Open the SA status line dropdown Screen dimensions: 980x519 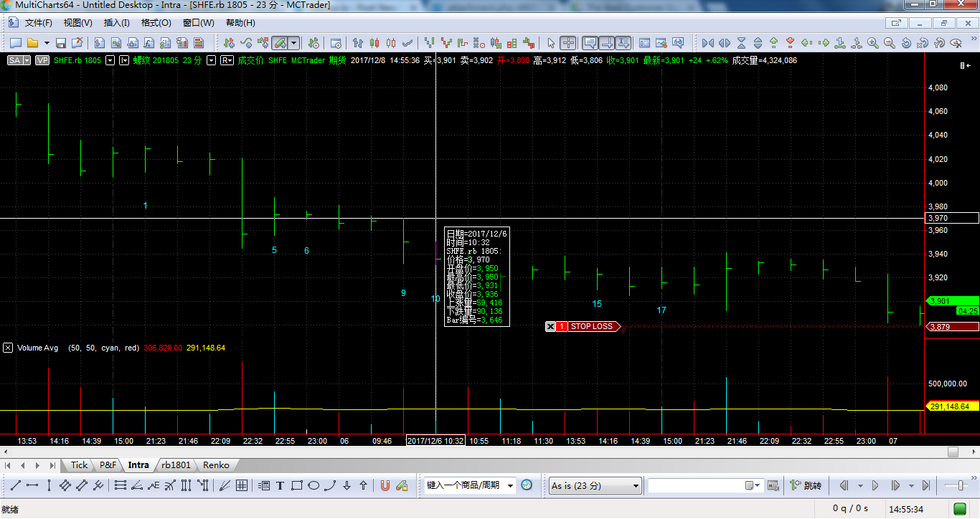click(x=27, y=60)
